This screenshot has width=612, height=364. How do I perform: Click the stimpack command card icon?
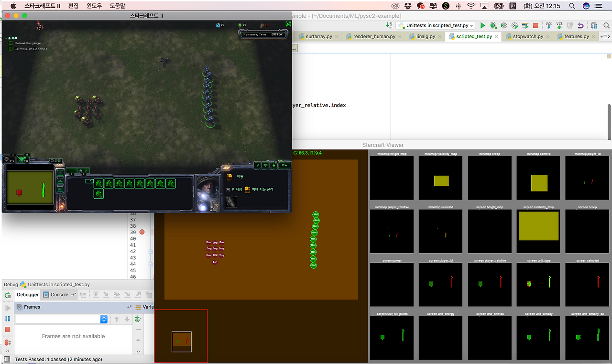230,202
